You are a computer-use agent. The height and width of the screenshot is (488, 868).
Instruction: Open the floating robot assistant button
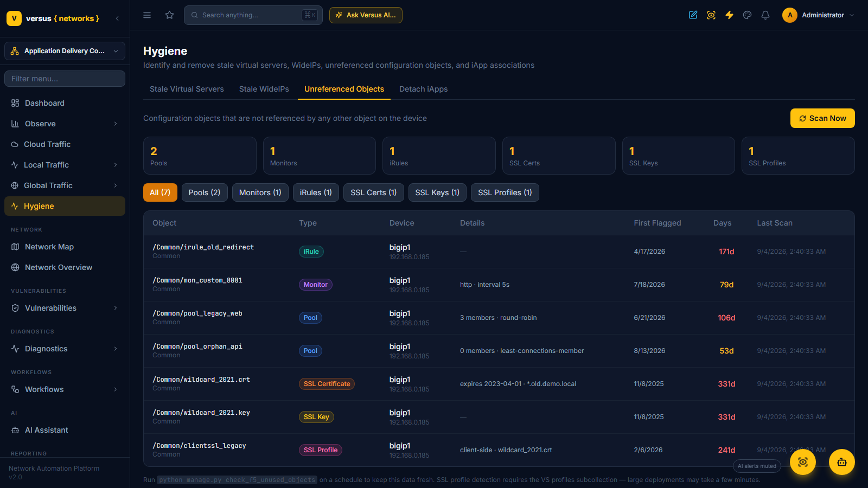click(x=842, y=462)
